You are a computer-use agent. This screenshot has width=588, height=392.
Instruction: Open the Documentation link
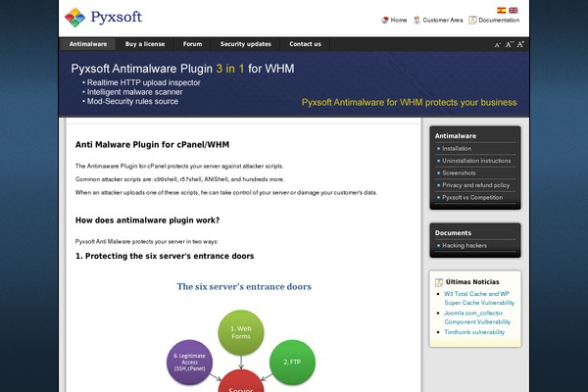[x=499, y=20]
